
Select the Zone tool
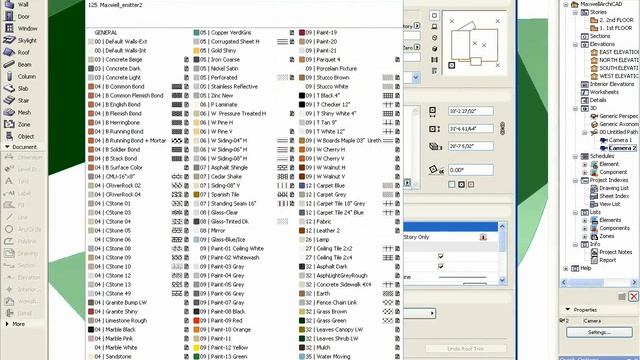(17, 124)
